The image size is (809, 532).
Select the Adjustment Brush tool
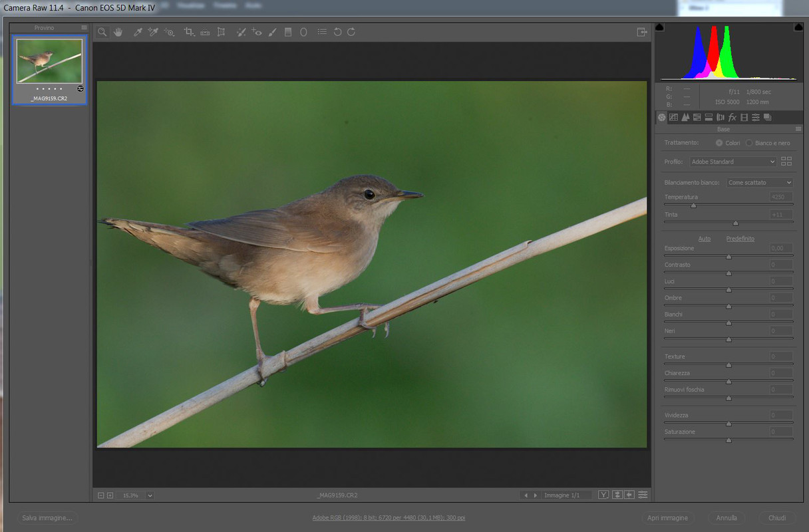click(x=273, y=32)
